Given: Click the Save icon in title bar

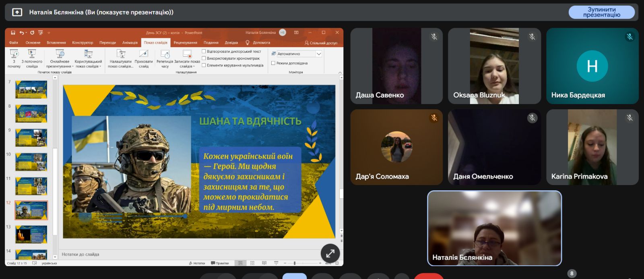Looking at the screenshot, I should 13,33.
